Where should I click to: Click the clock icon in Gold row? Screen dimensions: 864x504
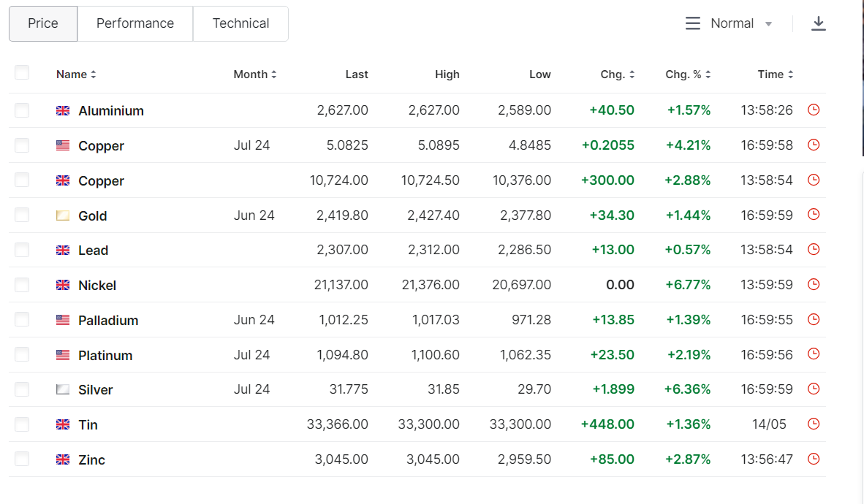tap(814, 215)
